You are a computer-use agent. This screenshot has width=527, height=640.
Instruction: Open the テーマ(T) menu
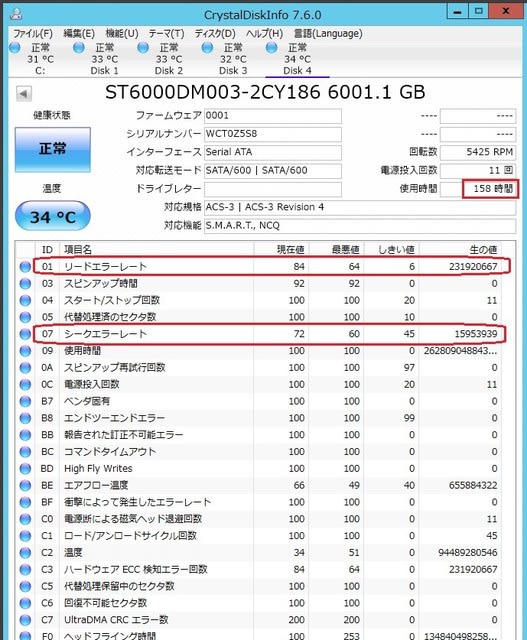pos(166,33)
